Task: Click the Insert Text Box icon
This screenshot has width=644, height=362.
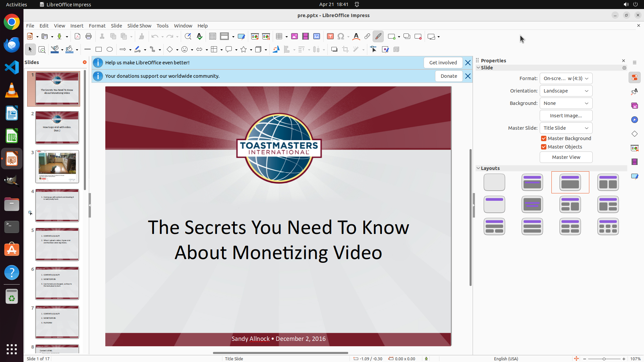Action: (x=330, y=37)
